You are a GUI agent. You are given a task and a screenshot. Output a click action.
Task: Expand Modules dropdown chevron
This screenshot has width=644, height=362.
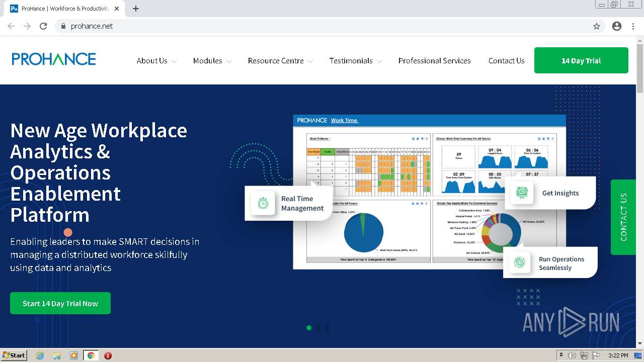[229, 61]
